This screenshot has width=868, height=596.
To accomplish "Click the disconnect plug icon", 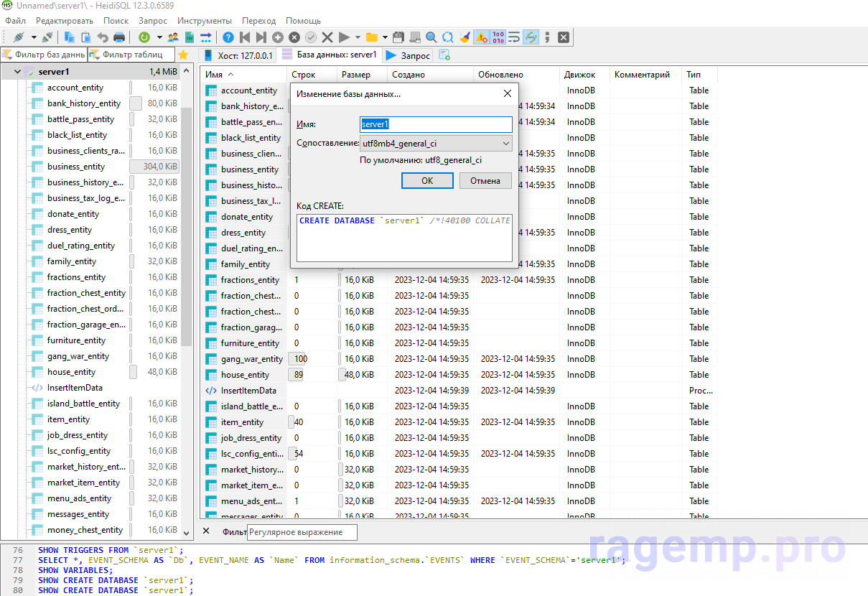I will tap(47, 37).
